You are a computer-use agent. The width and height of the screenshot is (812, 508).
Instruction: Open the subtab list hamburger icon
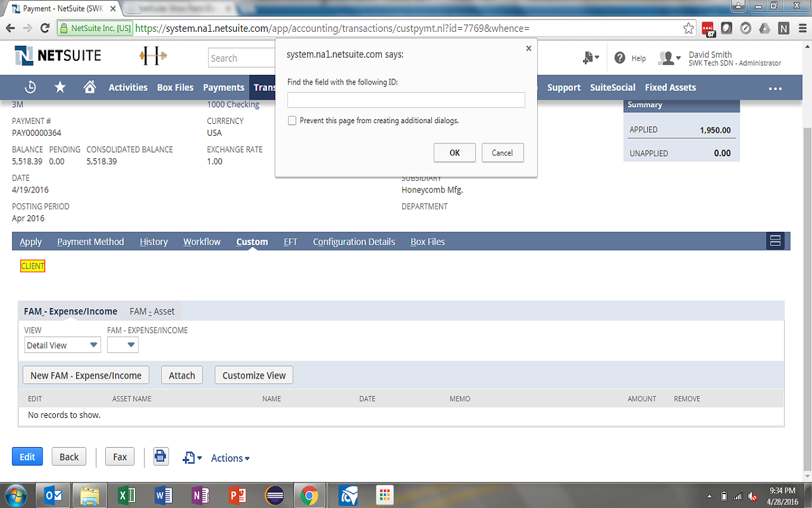(x=775, y=241)
